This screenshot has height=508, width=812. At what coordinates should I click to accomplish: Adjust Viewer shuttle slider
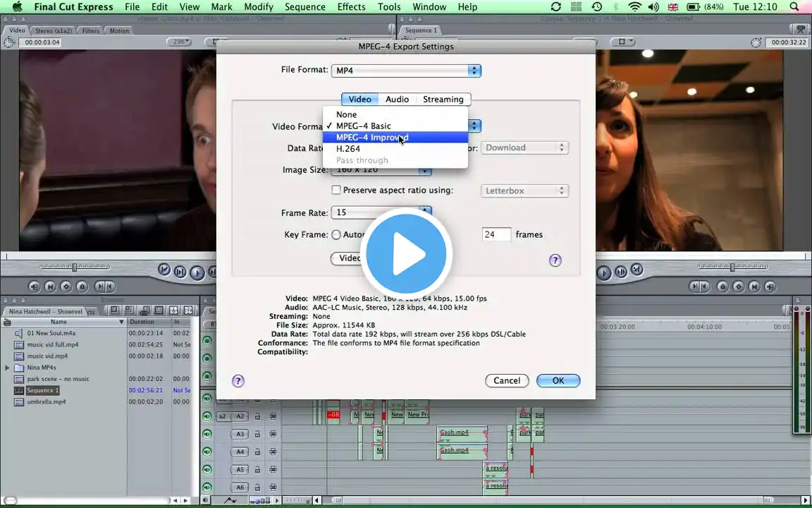click(75, 267)
